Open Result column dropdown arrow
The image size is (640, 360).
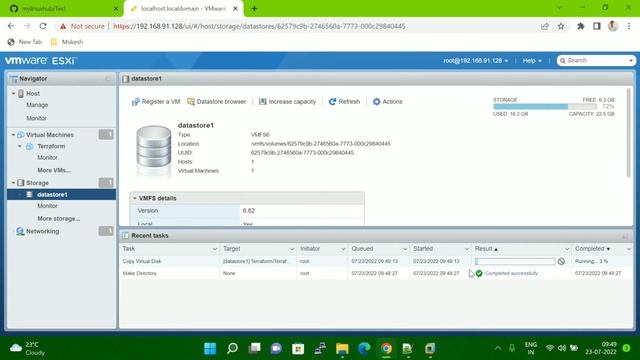pos(567,249)
